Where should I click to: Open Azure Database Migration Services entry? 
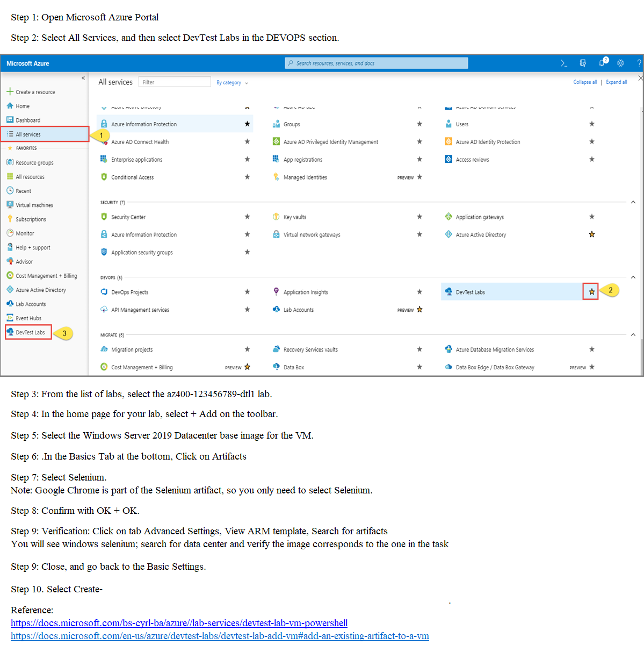tap(495, 350)
